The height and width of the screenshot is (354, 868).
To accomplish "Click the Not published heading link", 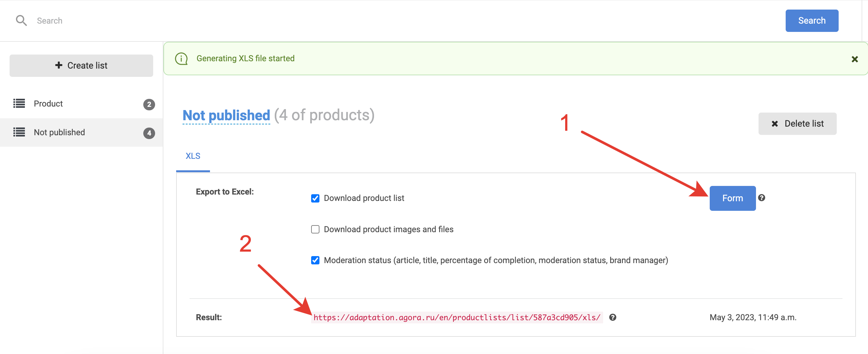I will (x=226, y=115).
